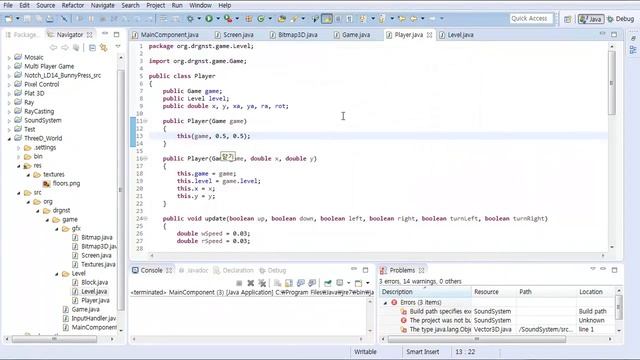Click the Back navigation yellow arrow

pyautogui.click(x=414, y=19)
